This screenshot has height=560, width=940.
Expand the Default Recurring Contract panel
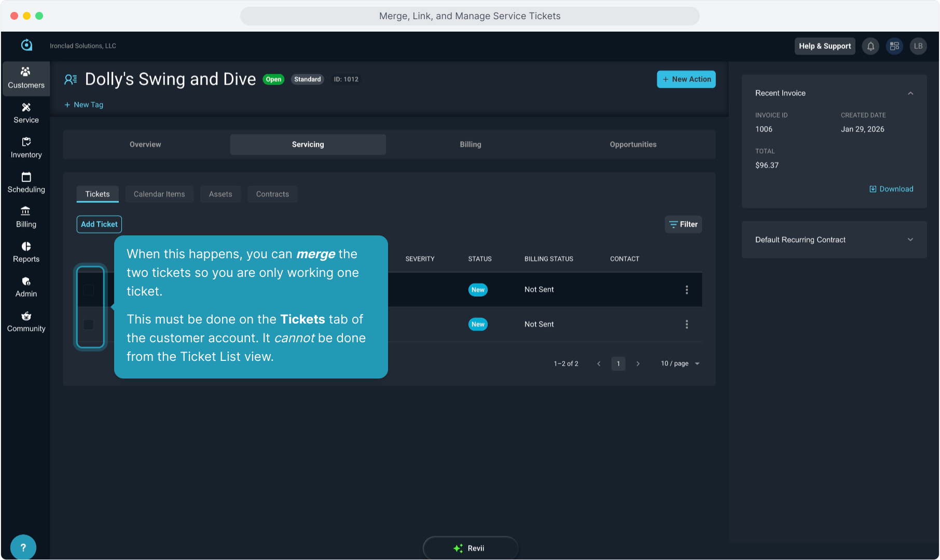click(910, 240)
